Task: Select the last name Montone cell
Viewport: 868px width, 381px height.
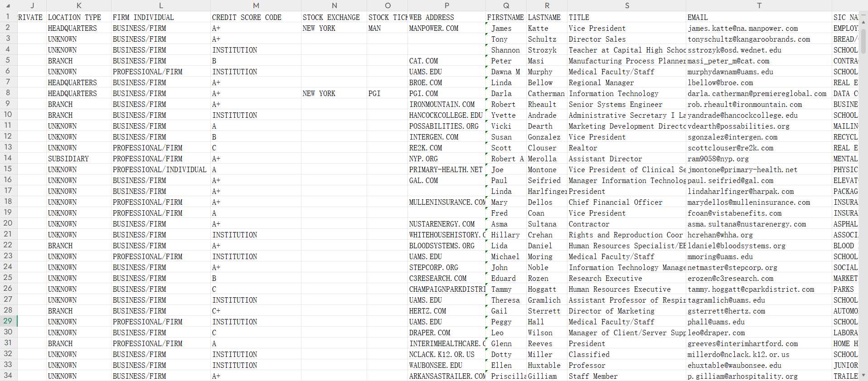Action: (x=547, y=169)
